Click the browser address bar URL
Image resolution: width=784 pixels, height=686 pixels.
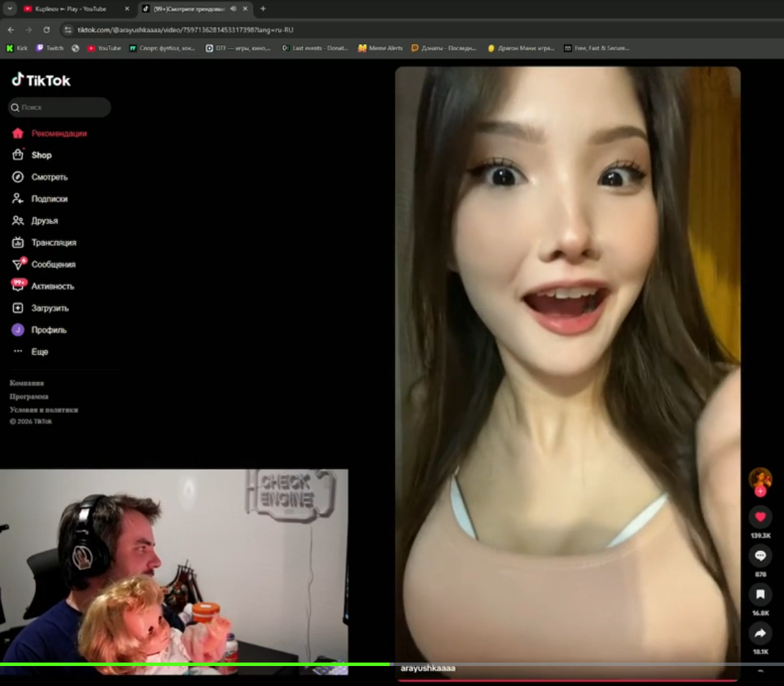click(185, 30)
